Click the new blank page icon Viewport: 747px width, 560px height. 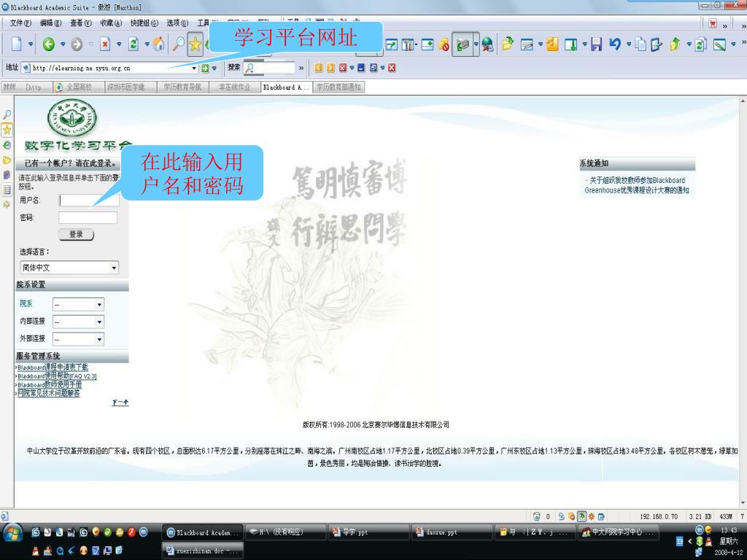(17, 45)
